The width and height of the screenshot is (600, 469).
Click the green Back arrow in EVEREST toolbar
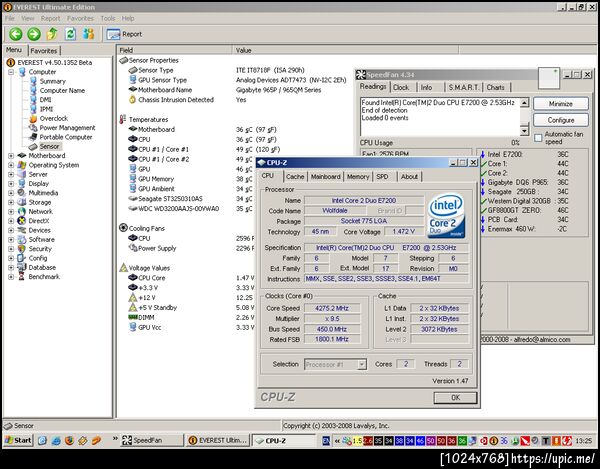point(15,33)
